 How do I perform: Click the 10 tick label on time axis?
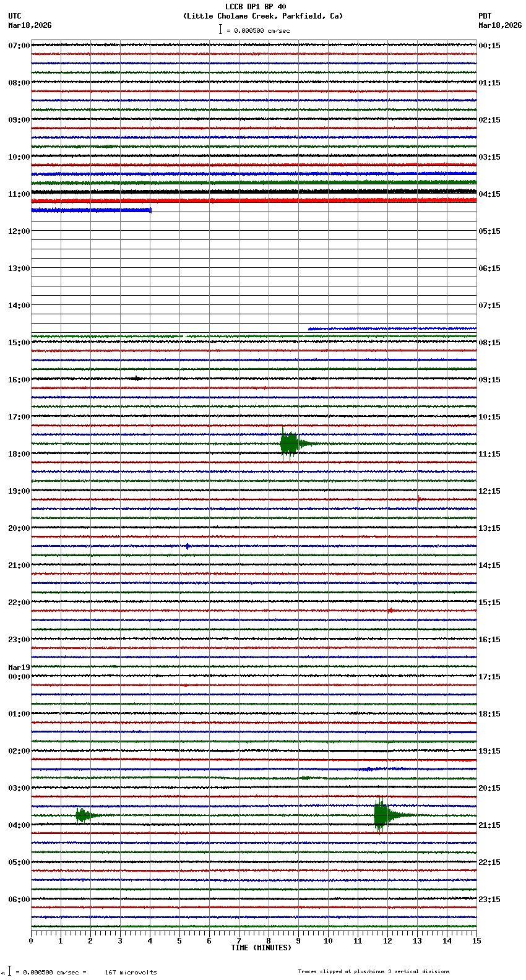[x=328, y=941]
